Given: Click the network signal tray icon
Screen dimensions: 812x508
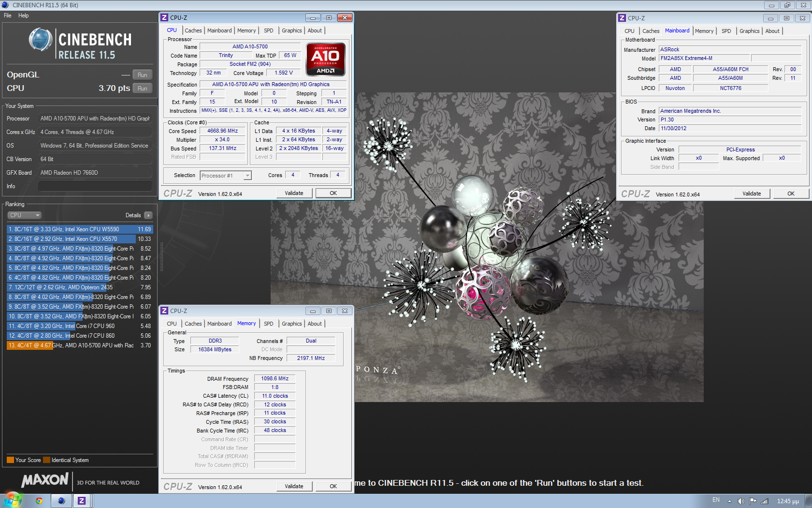Looking at the screenshot, I should [x=765, y=501].
